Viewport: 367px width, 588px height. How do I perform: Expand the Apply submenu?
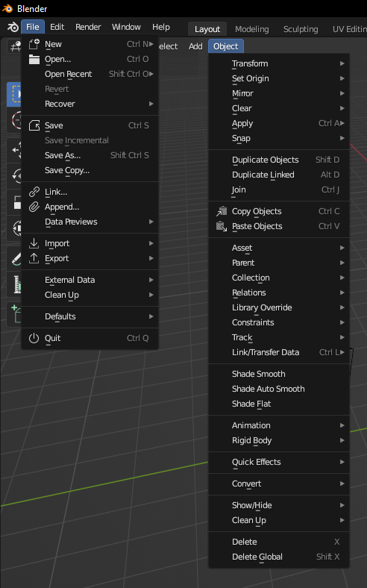[279, 123]
